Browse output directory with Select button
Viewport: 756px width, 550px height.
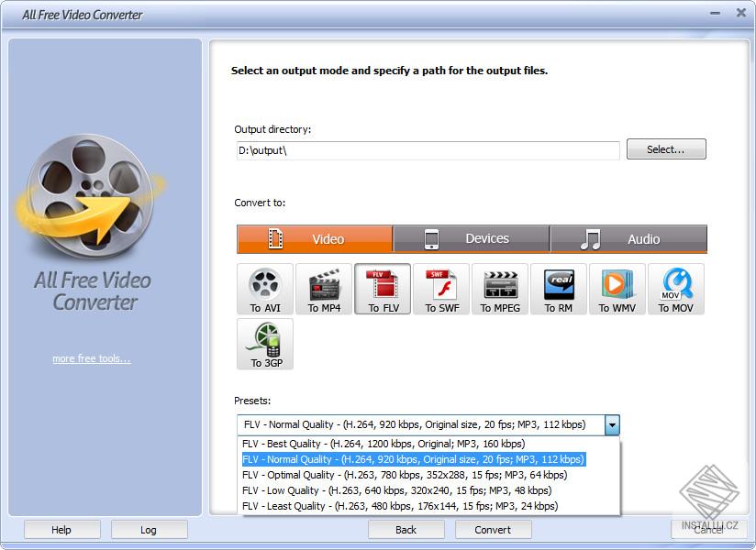tap(666, 148)
